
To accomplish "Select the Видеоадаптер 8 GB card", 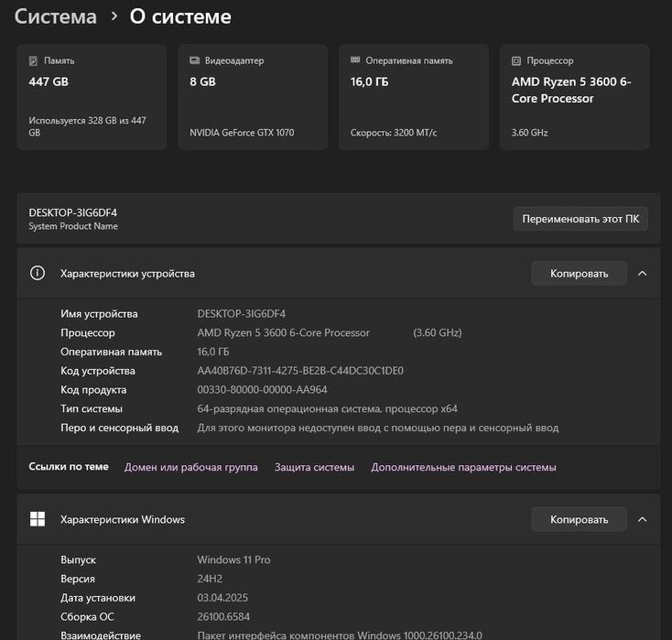I will (x=252, y=97).
